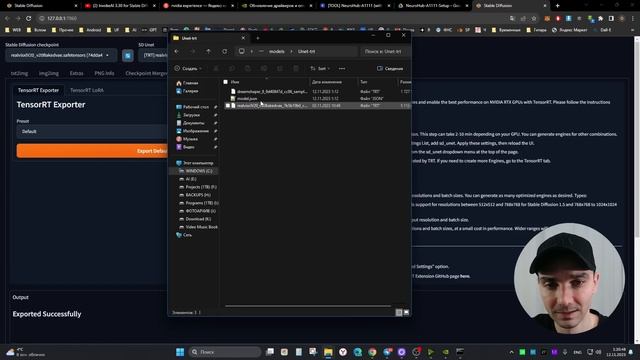Click orange Export Default Engine button

coord(93,151)
